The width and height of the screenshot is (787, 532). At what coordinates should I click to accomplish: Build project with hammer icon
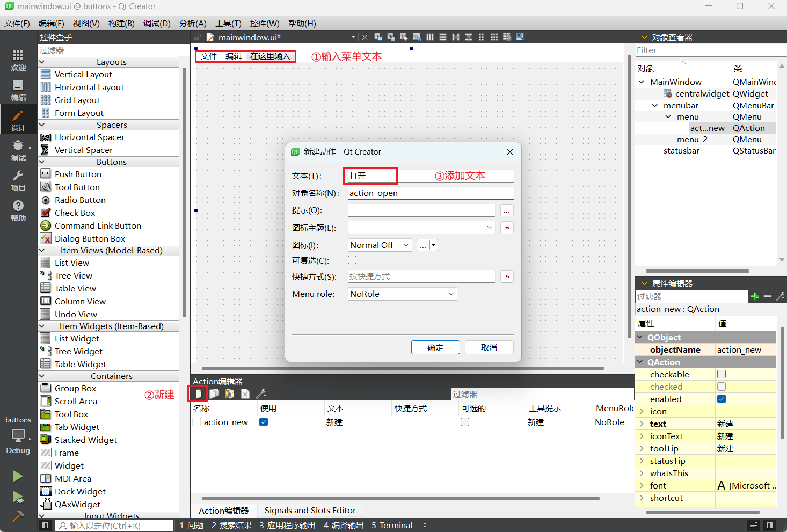pos(18,516)
